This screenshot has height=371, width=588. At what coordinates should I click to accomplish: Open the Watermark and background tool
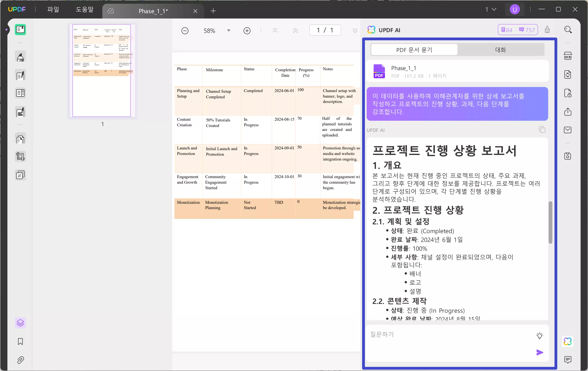pos(20,175)
